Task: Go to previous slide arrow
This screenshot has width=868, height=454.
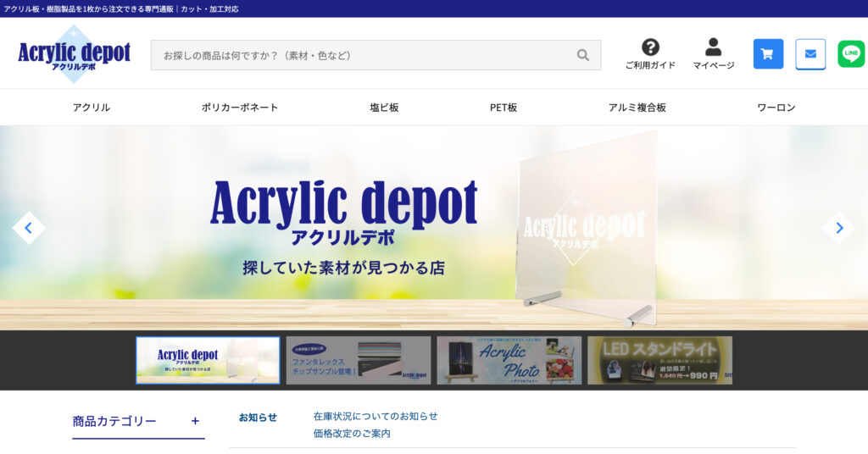Action: [29, 227]
